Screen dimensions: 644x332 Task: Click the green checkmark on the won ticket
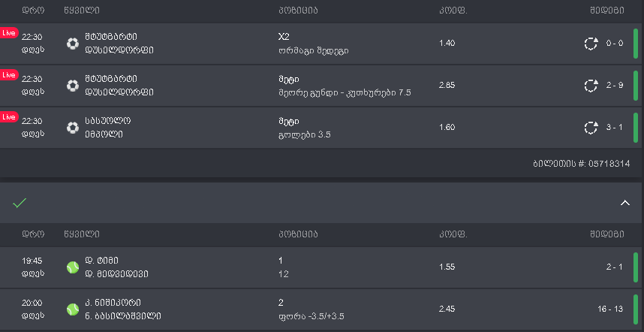pyautogui.click(x=20, y=203)
